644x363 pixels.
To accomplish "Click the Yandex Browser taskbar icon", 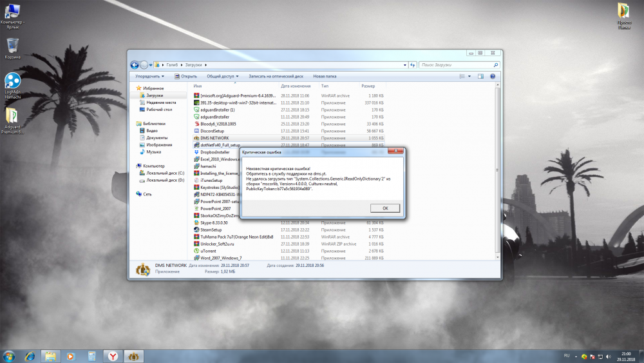I will click(x=112, y=356).
